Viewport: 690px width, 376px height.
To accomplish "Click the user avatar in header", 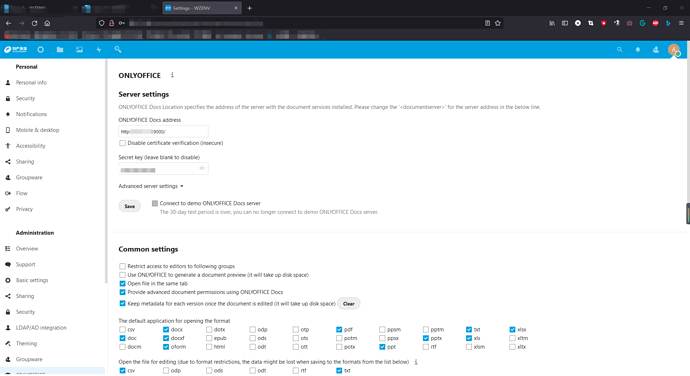I will pos(674,50).
